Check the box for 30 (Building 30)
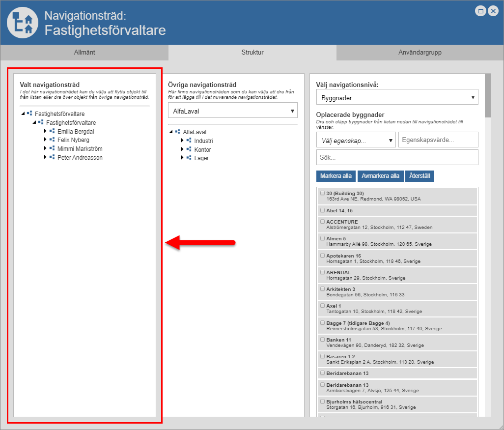The height and width of the screenshot is (430, 504). (x=323, y=193)
